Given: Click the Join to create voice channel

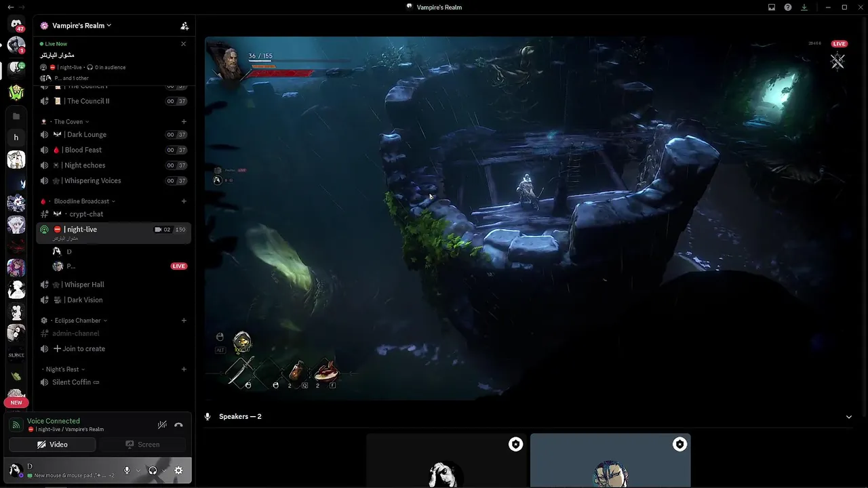Looking at the screenshot, I should [113, 349].
